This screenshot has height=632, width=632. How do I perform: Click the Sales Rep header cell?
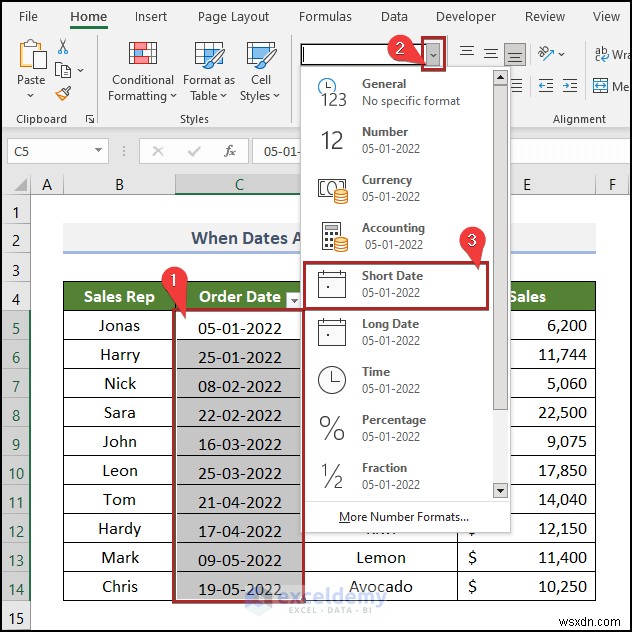(x=119, y=296)
